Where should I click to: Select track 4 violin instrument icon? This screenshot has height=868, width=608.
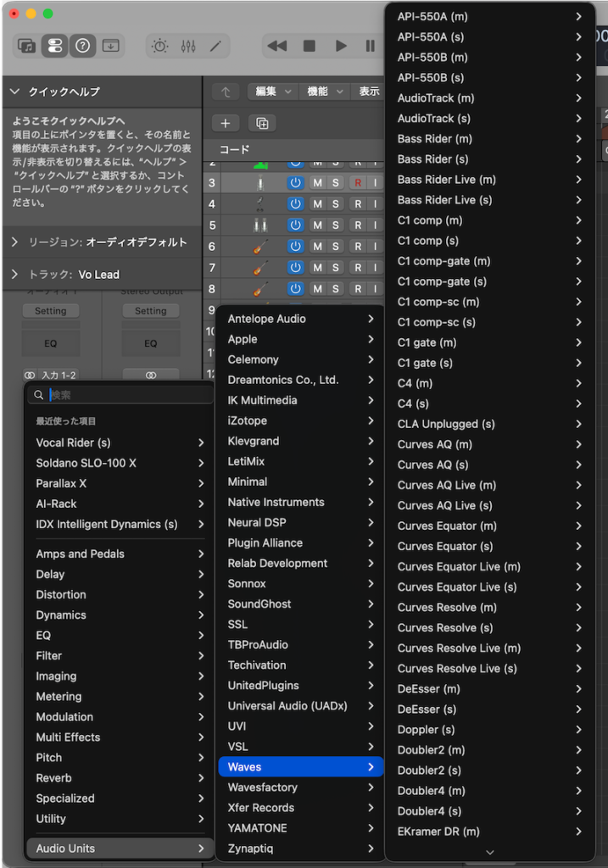click(260, 203)
